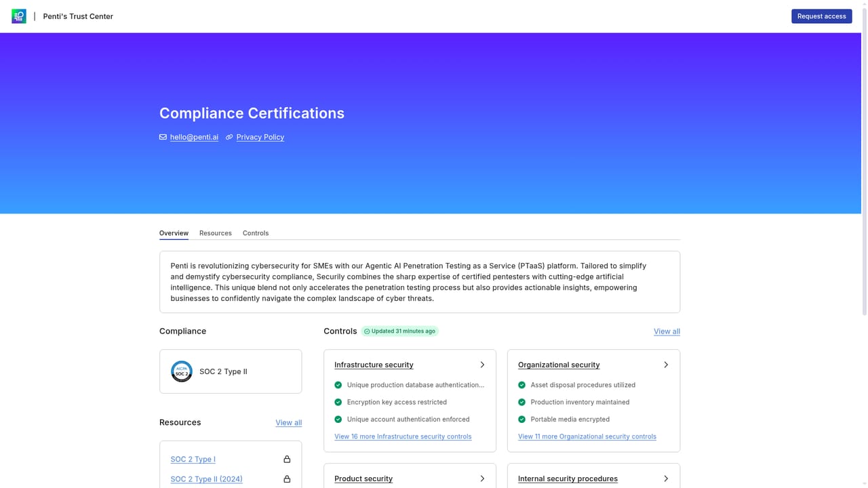
Task: Click View all next to Resources
Action: click(289, 423)
